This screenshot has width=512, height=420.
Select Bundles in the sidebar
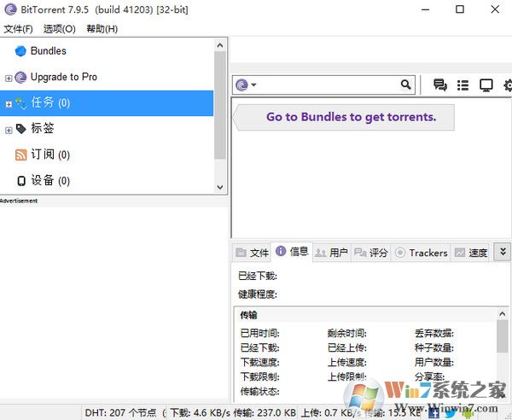49,51
